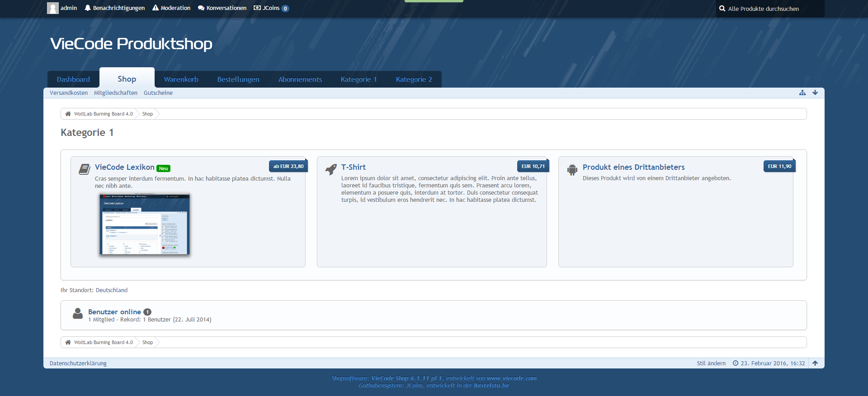Open the Produkt eines Drittanbieters link
Image resolution: width=868 pixels, height=396 pixels.
tap(633, 167)
